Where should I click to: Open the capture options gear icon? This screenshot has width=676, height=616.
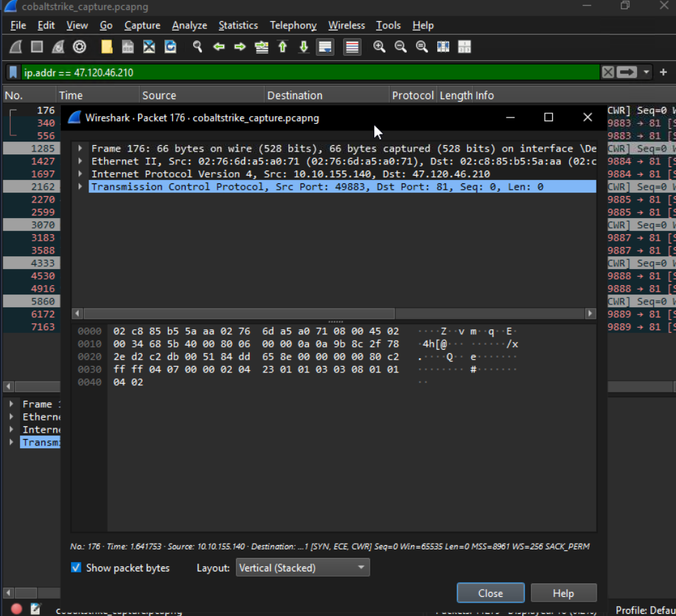pos(80,47)
